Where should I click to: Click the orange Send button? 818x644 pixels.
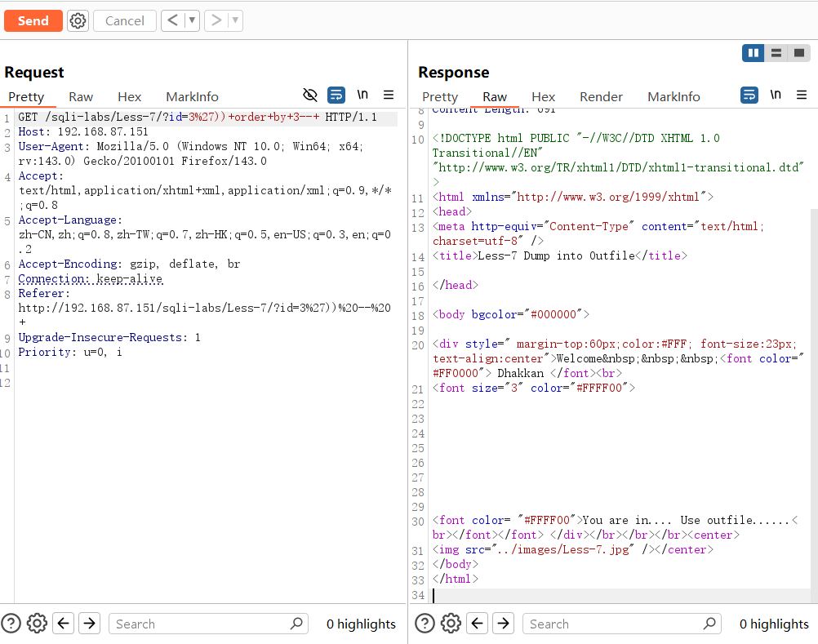click(33, 20)
